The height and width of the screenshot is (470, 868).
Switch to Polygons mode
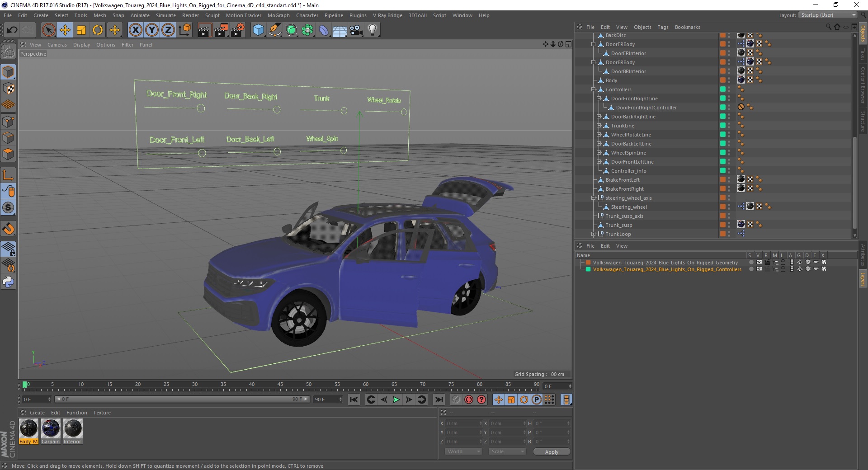(x=8, y=154)
